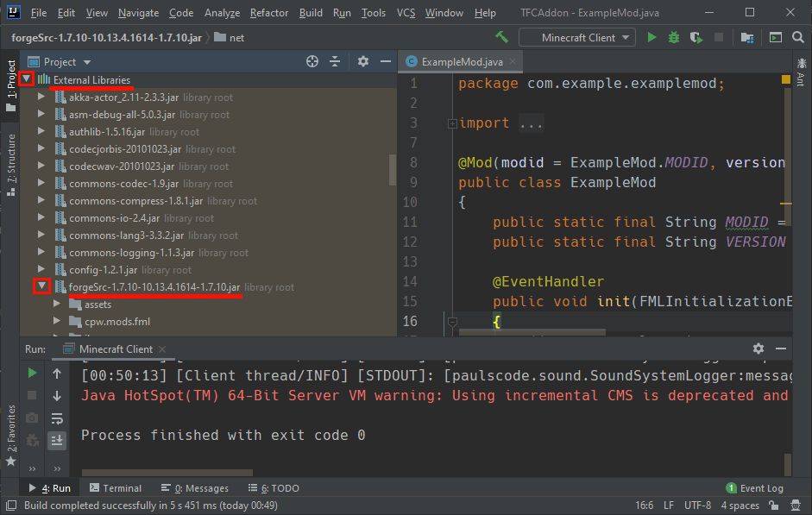The width and height of the screenshot is (812, 515).
Task: Run with coverage shield icon
Action: coord(696,37)
